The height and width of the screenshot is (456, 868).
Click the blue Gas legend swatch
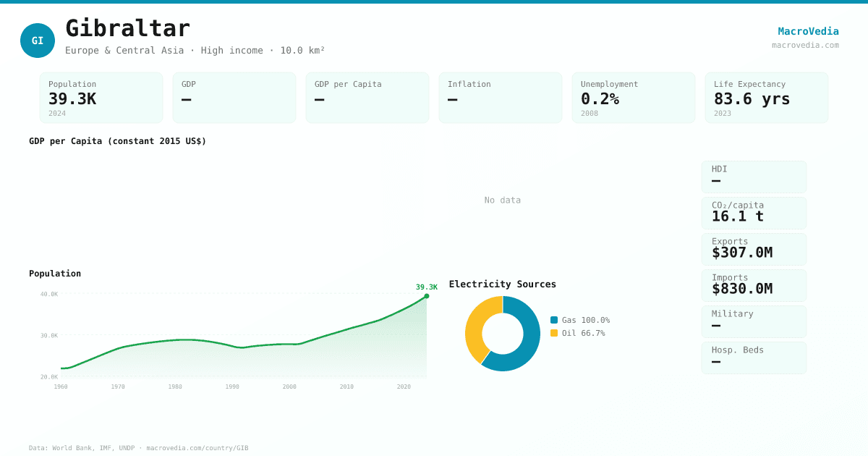(x=554, y=320)
